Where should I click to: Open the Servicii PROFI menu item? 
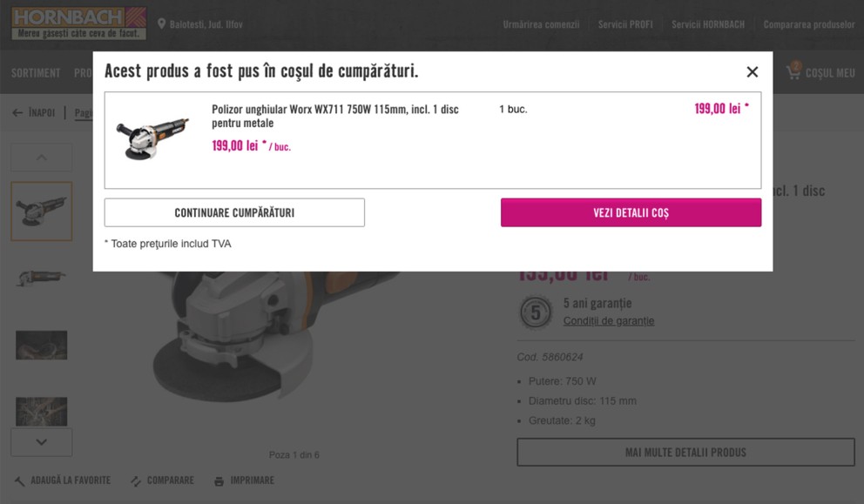pyautogui.click(x=625, y=24)
